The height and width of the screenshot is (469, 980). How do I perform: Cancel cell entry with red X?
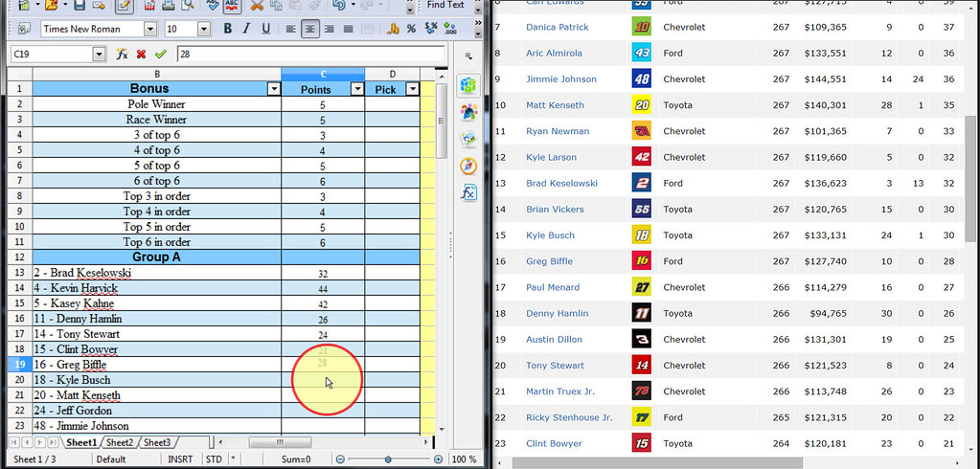click(x=141, y=55)
